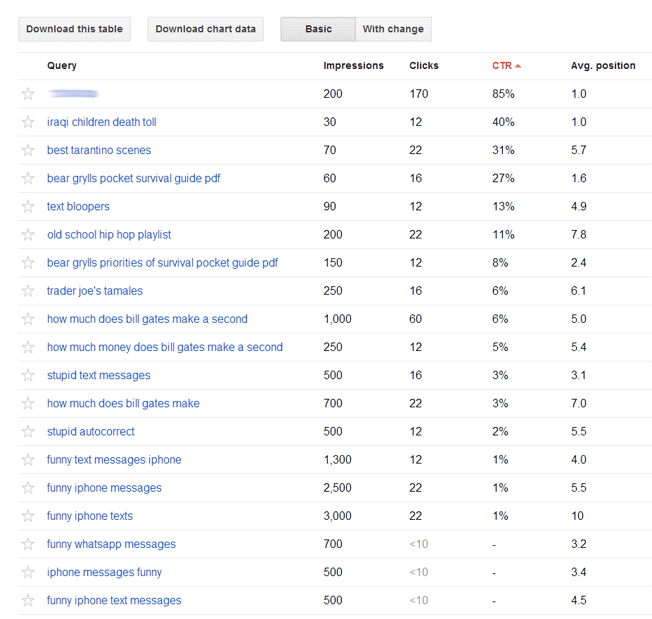Toggle star on 'stupid text messages' row
The width and height of the screenshot is (652, 619).
(28, 376)
